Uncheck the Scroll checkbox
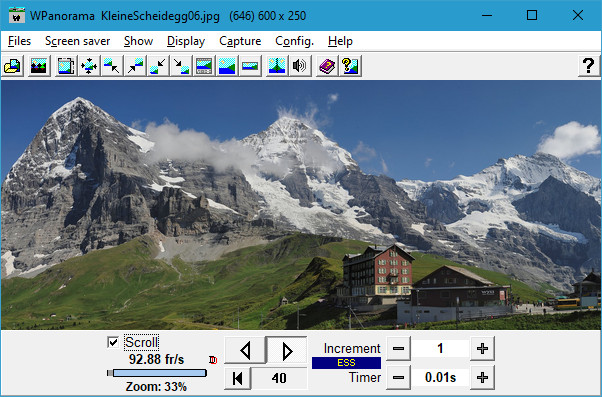Screen dimensions: 602x397 (x=113, y=342)
